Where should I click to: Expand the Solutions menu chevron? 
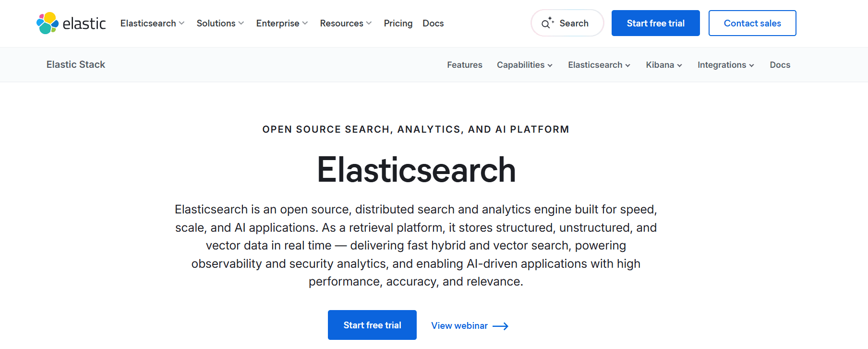click(241, 23)
